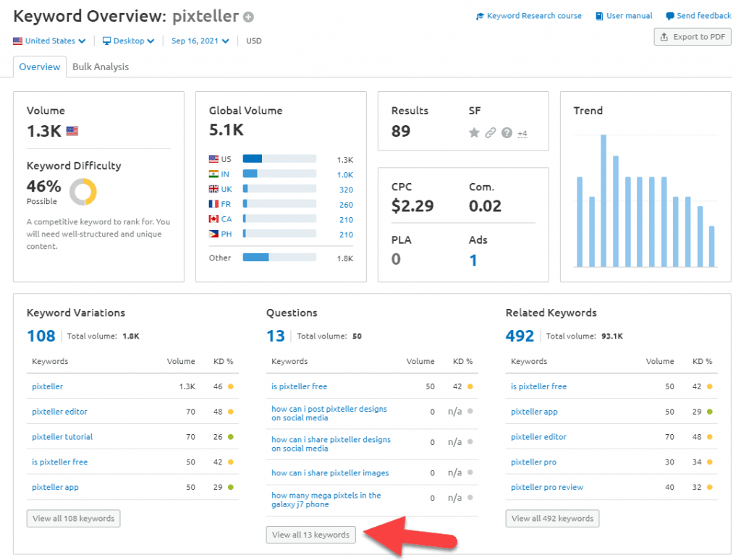Click the Global Volume value 5.1K
Viewport: 741px width, 560px height.
(x=226, y=130)
